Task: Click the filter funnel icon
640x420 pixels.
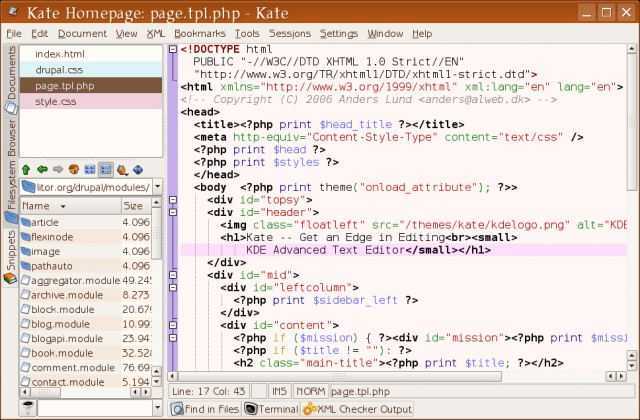Action: (x=28, y=407)
